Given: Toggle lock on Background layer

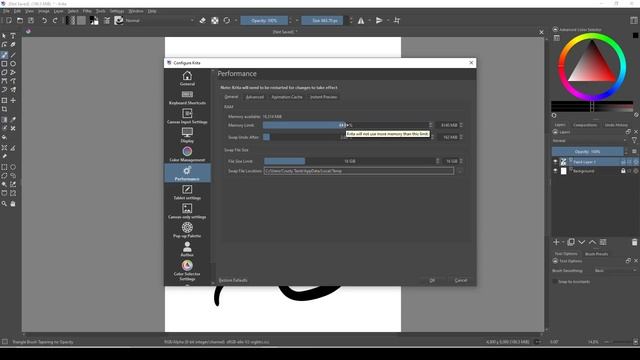Looking at the screenshot, I should point(623,171).
